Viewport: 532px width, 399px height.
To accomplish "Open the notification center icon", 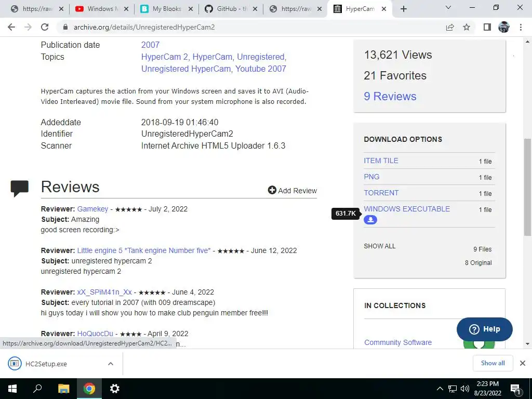I will tap(515, 390).
